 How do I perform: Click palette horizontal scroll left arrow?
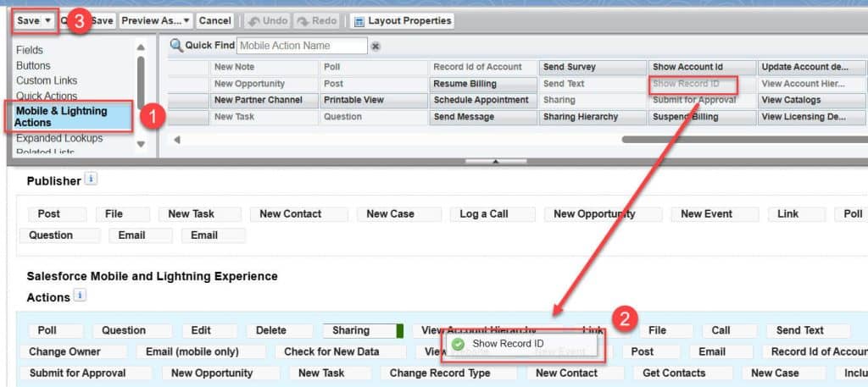click(x=177, y=140)
